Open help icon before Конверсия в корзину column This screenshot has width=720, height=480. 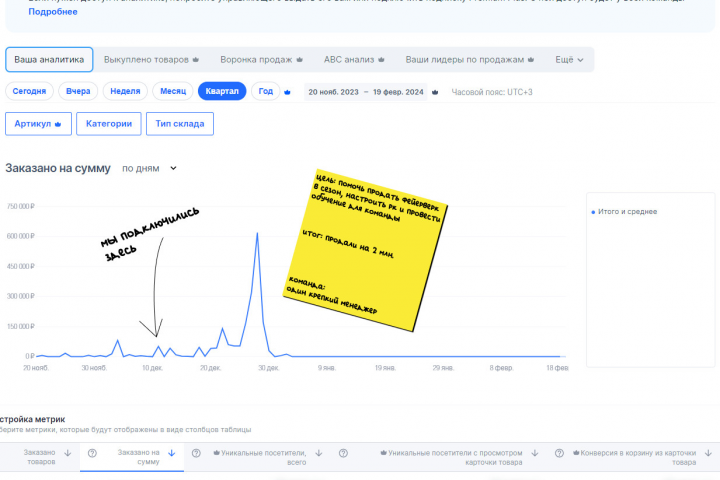click(x=559, y=453)
